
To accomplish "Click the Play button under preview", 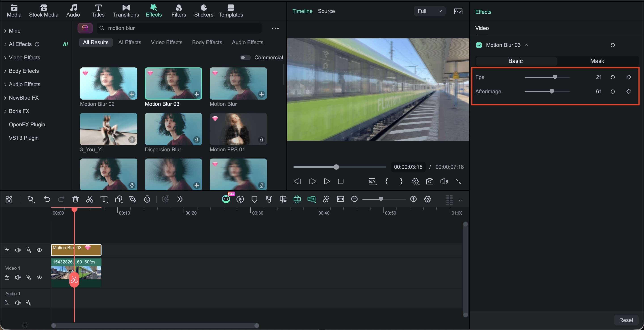I will tap(326, 181).
